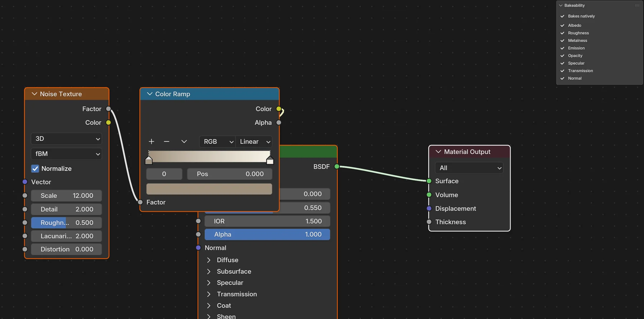Toggle the Specular check in Bakeability

click(x=562, y=63)
